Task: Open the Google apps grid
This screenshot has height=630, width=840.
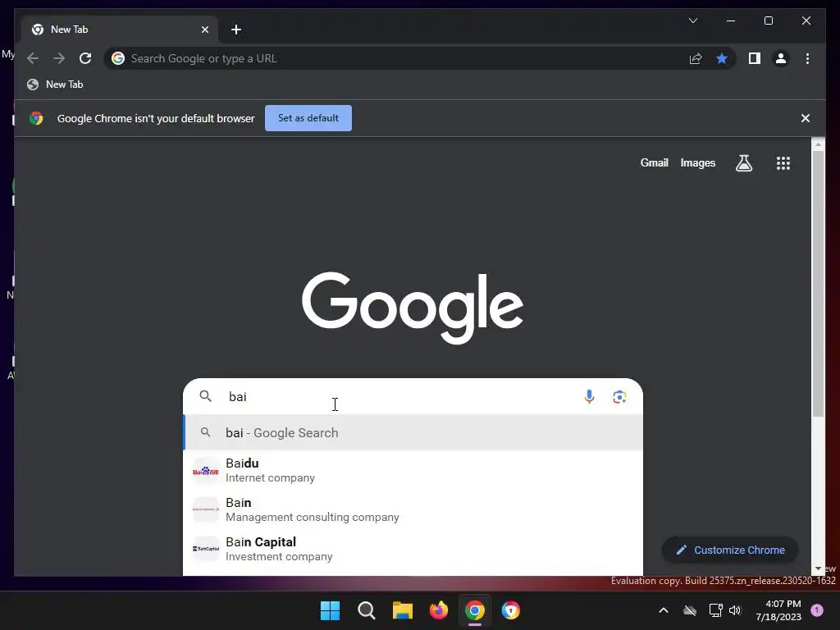Action: coord(783,163)
